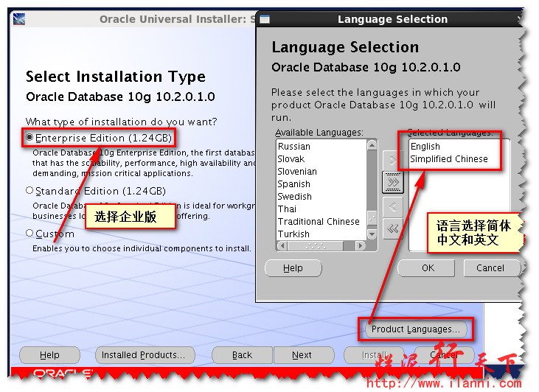Click Help in the Language Selection dialog
The width and height of the screenshot is (539, 392).
click(293, 268)
